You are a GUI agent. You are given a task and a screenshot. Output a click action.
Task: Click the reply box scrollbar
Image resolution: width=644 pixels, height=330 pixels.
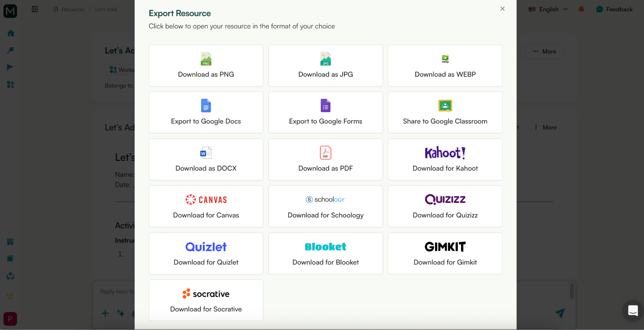[x=572, y=291]
